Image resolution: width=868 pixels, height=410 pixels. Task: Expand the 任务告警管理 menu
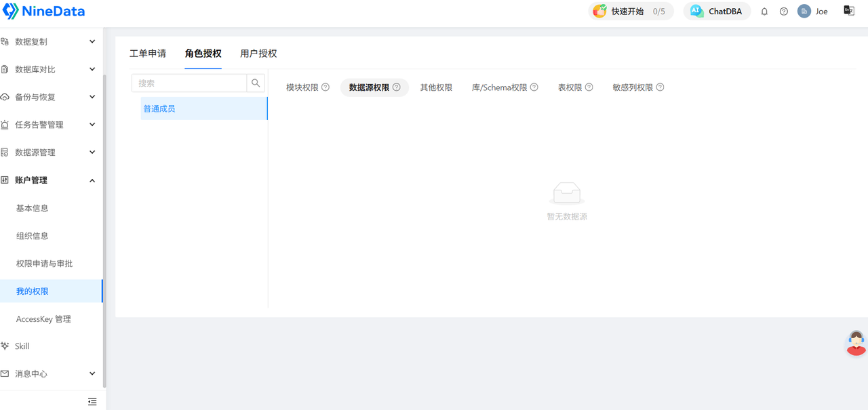[92, 125]
